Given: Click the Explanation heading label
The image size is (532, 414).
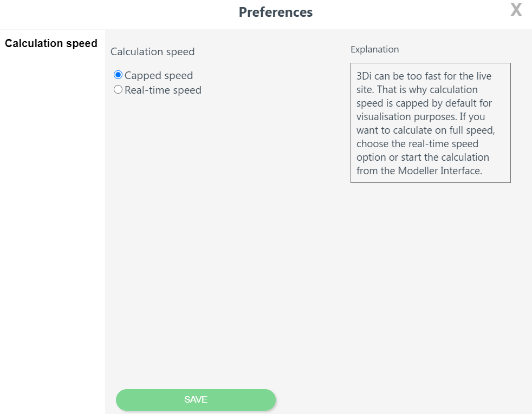Looking at the screenshot, I should pyautogui.click(x=374, y=49).
